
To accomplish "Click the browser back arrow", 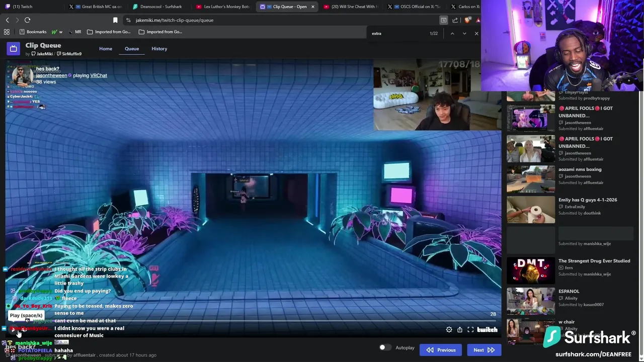I will [8, 20].
